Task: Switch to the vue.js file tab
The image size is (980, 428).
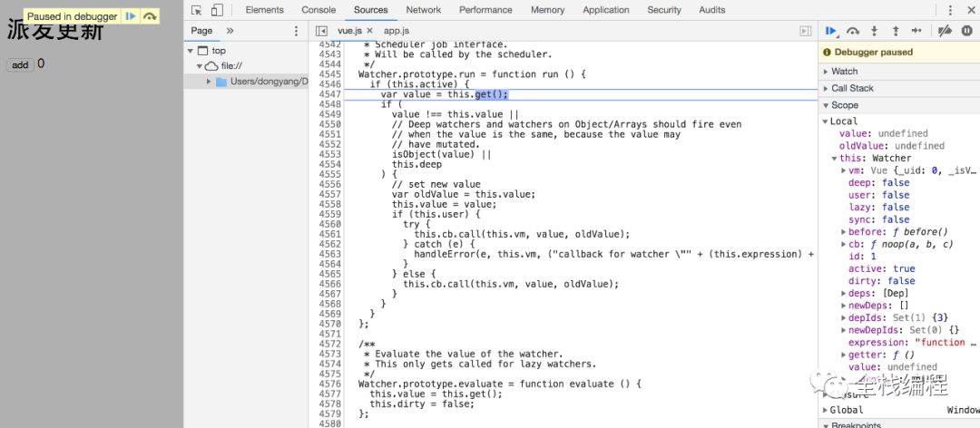Action: tap(349, 31)
